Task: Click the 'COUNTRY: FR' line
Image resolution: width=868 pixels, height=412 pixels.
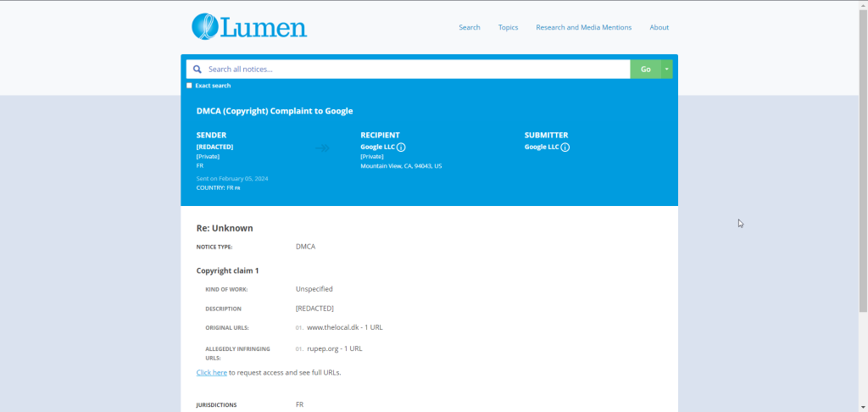Action: pos(218,188)
